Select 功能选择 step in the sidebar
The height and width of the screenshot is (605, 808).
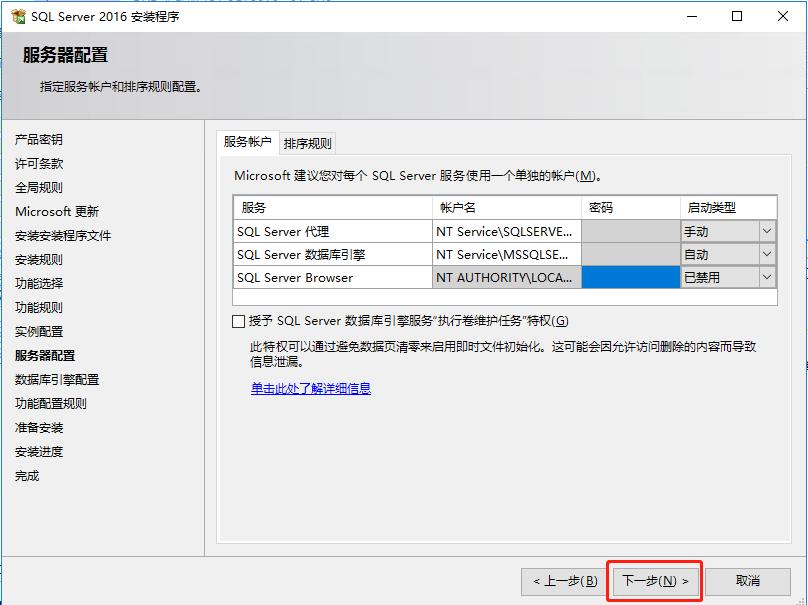point(39,283)
